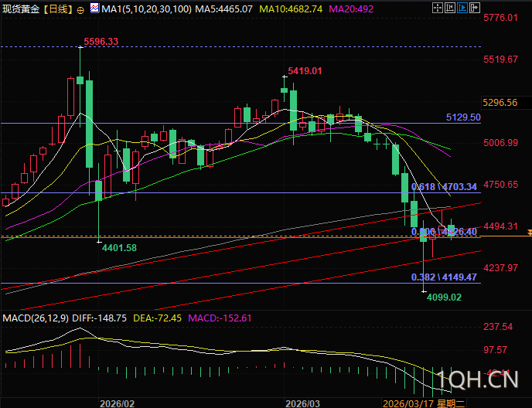The width and height of the screenshot is (532, 408).
Task: Click the crosshair cursor toolbar icon
Action: pos(438,8)
